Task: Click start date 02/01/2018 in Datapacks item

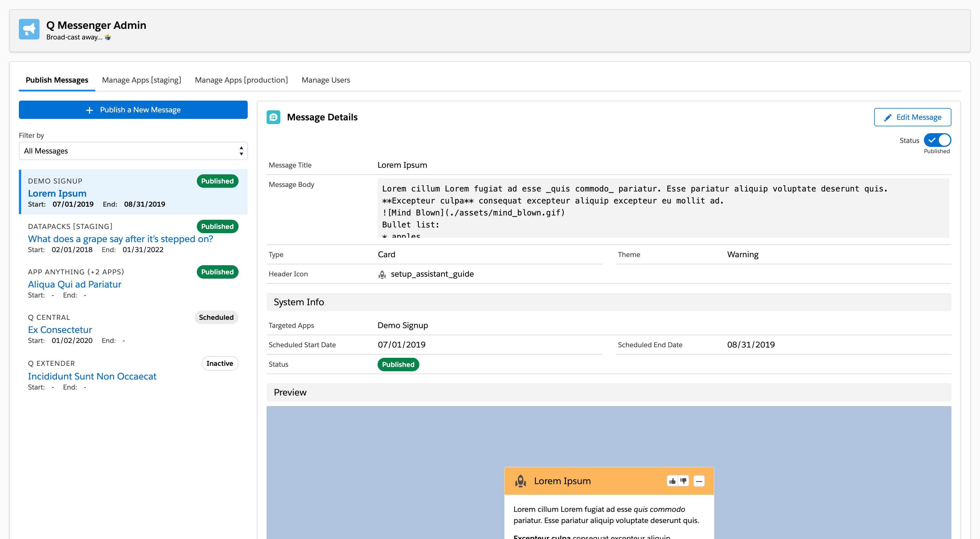Action: point(72,250)
